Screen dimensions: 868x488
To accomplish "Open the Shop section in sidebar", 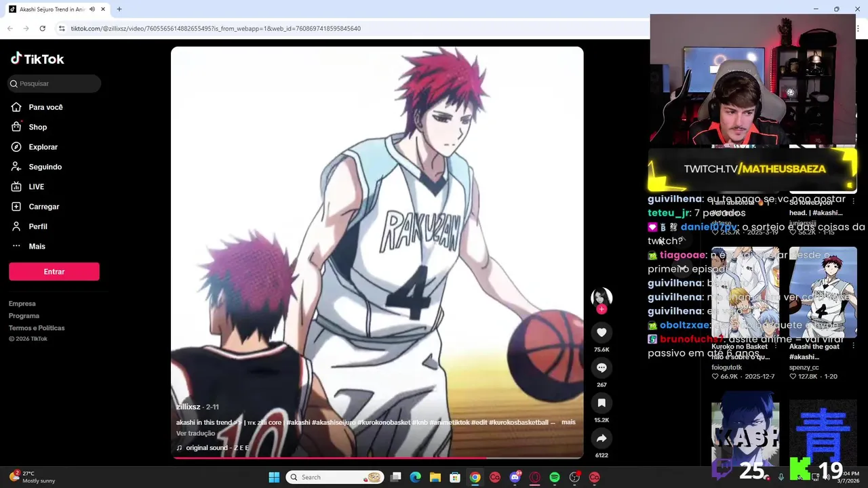I will (x=29, y=127).
